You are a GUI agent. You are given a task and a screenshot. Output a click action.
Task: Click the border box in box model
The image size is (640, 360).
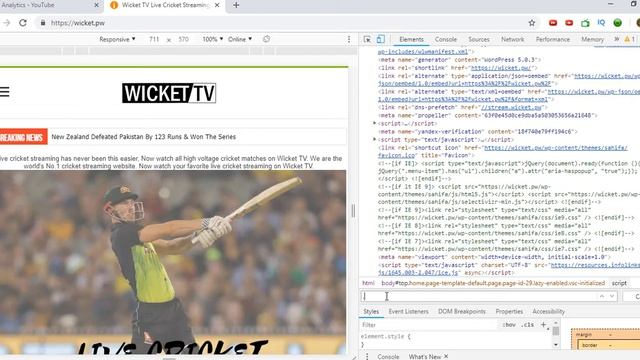(589, 345)
